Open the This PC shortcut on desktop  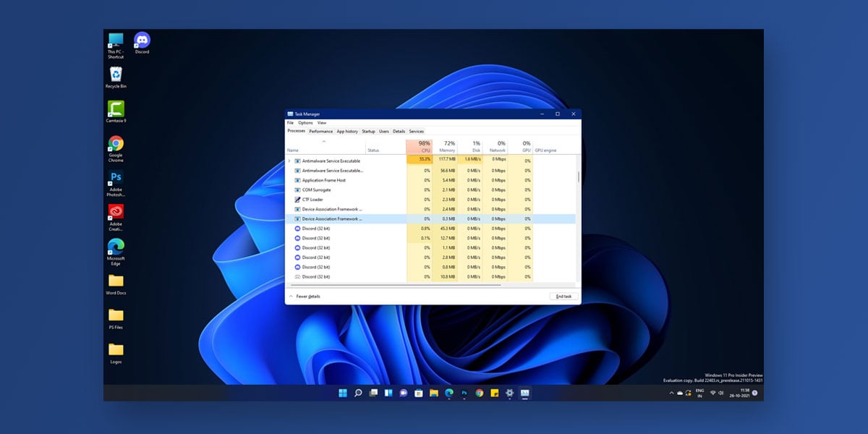[x=116, y=45]
